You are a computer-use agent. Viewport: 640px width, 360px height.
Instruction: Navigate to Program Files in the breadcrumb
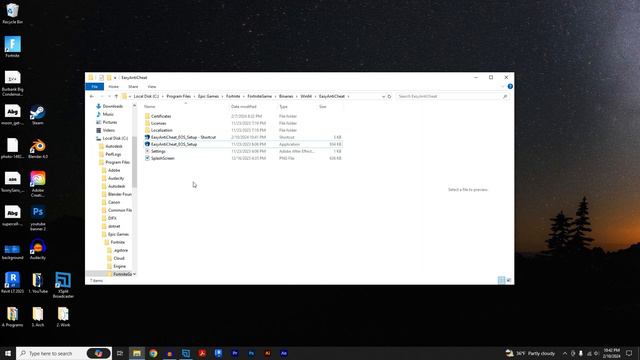tap(179, 96)
